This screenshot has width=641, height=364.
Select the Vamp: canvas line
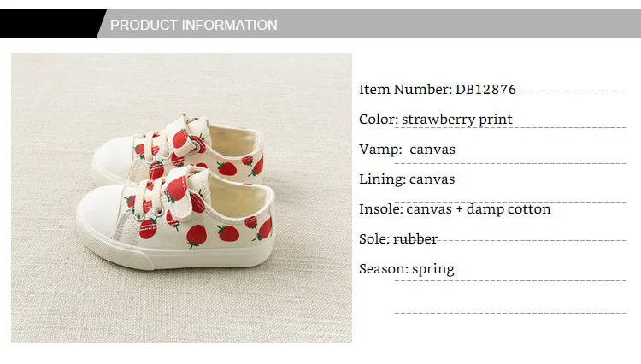[x=407, y=150]
